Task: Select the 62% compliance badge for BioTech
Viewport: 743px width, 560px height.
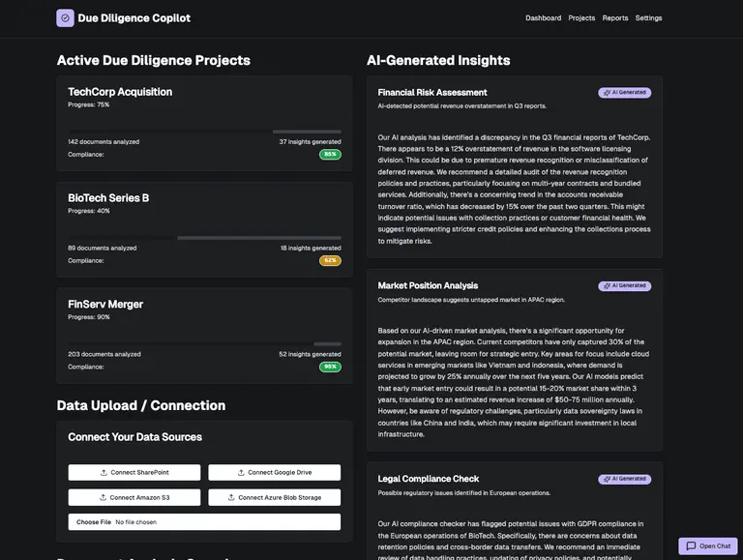Action: [330, 260]
